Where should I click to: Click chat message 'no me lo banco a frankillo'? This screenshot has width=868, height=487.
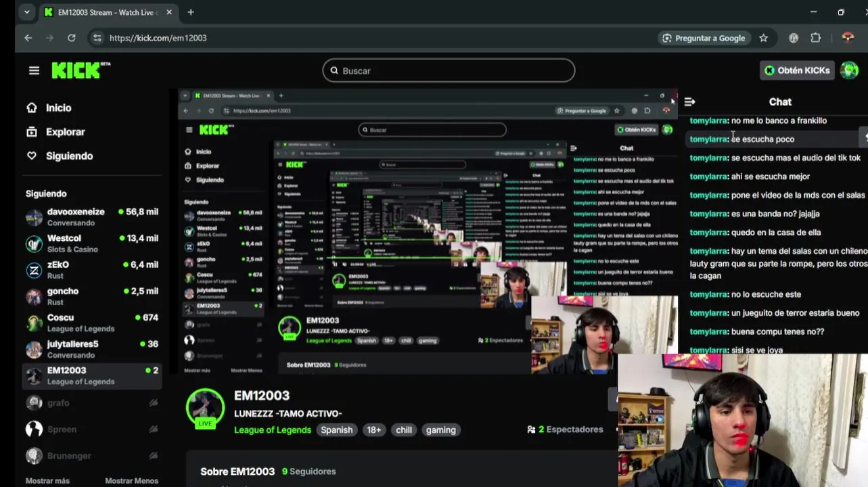coord(758,120)
